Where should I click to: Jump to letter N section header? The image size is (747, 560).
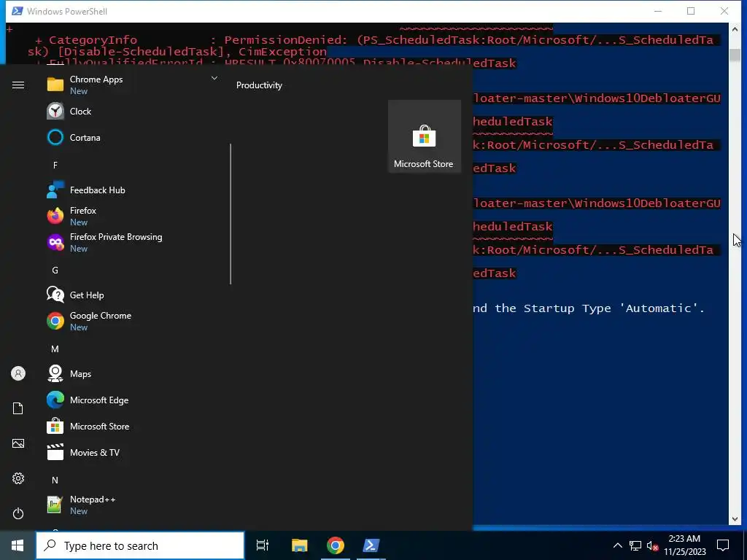55,481
